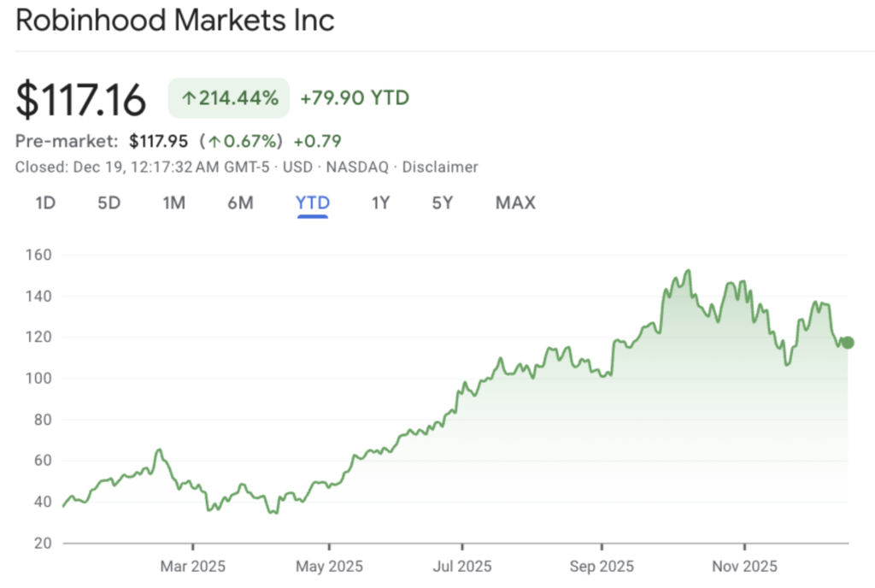Open the Disclaimer link

440,167
